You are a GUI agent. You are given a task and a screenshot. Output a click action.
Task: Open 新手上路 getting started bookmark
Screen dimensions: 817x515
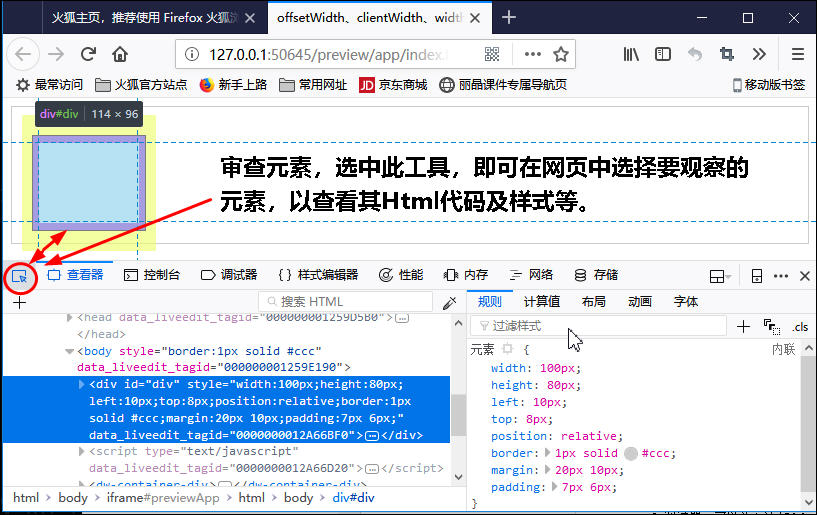(233, 84)
